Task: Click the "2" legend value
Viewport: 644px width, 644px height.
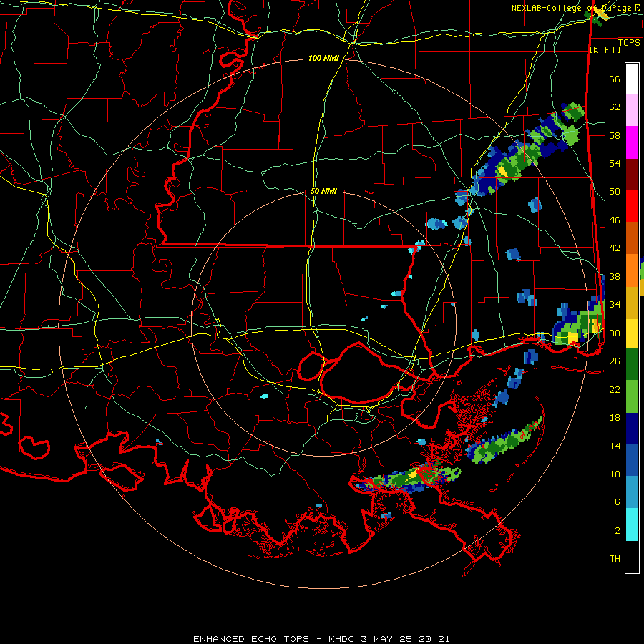Action: coord(618,531)
